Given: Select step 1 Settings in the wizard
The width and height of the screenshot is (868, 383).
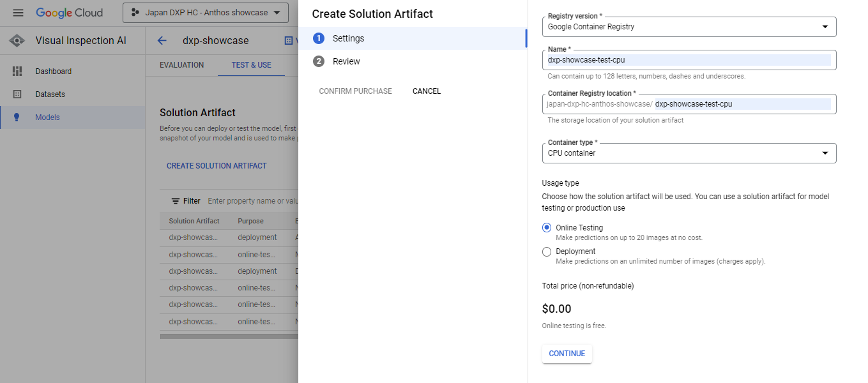Looking at the screenshot, I should 413,38.
